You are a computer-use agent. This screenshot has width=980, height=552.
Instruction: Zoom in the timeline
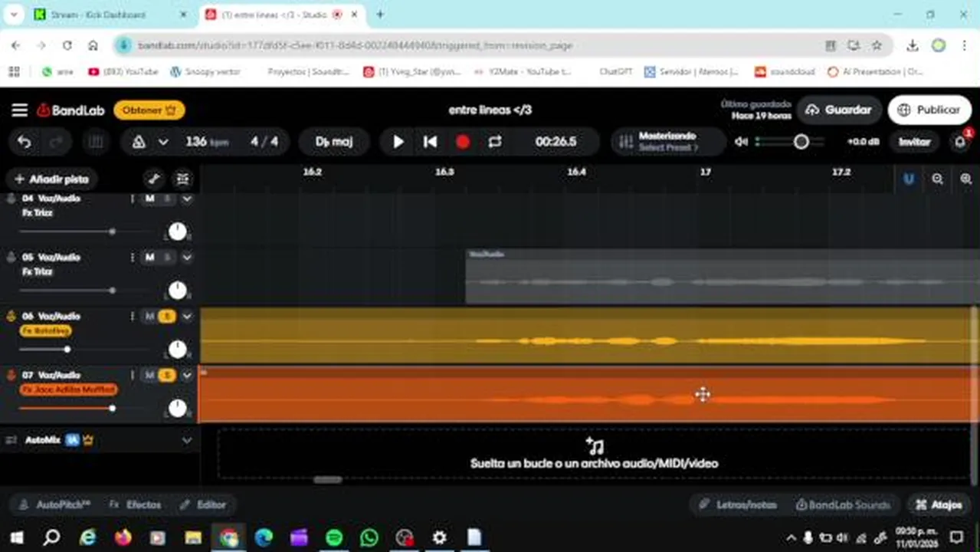pyautogui.click(x=965, y=179)
